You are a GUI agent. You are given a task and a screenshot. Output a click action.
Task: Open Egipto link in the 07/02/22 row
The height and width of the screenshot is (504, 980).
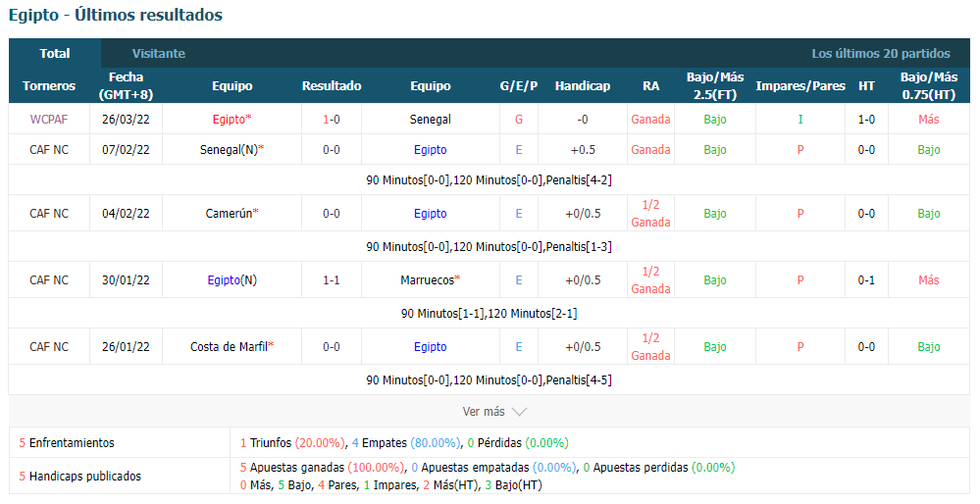(430, 149)
